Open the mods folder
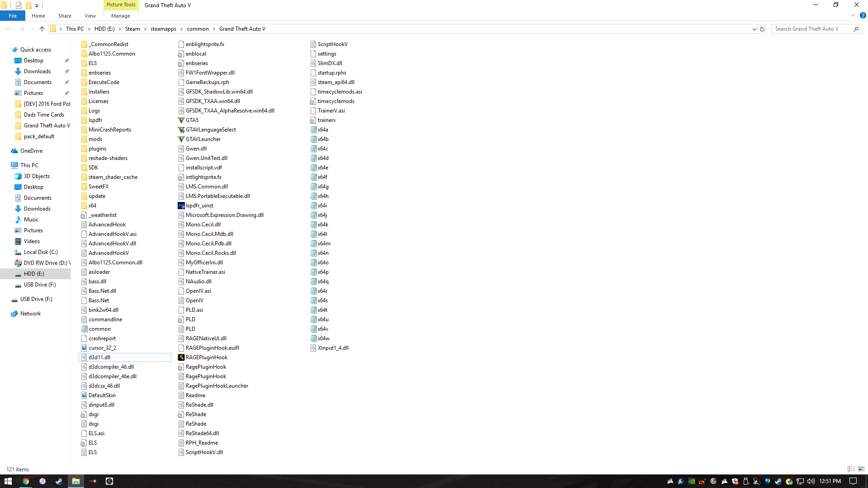The image size is (868, 488). [x=95, y=139]
